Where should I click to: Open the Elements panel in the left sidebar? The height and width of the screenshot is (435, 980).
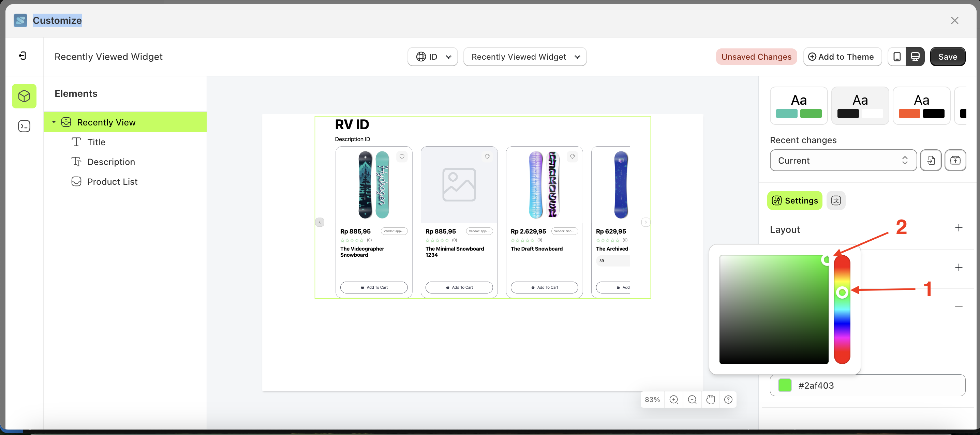pyautogui.click(x=24, y=96)
